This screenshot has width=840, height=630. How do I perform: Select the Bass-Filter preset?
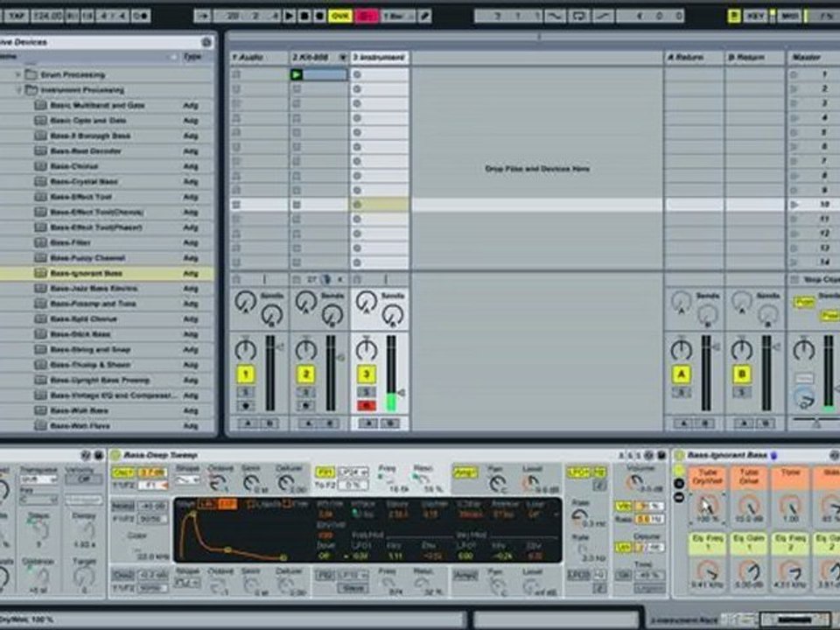tap(71, 242)
